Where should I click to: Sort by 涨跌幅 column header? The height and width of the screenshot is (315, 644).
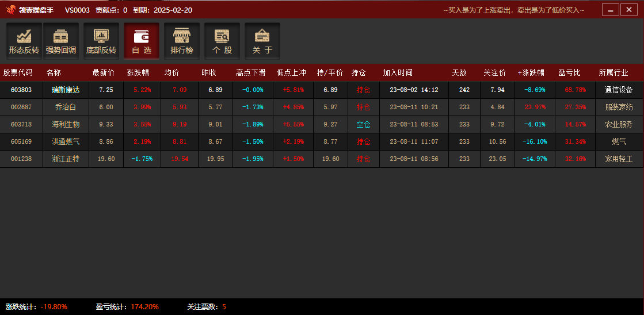pos(138,73)
